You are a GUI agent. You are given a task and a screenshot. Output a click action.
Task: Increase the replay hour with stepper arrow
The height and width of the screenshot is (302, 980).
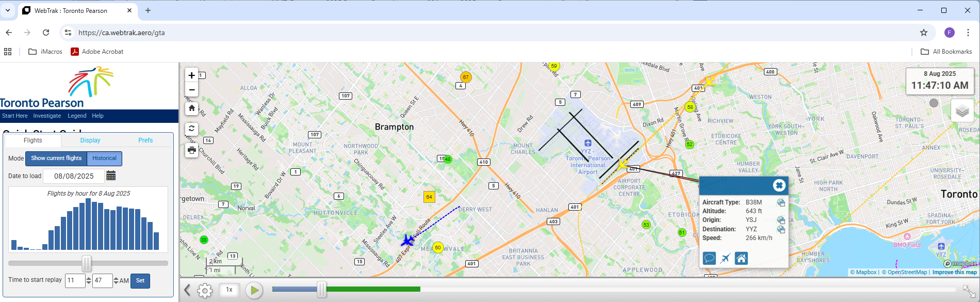click(89, 278)
